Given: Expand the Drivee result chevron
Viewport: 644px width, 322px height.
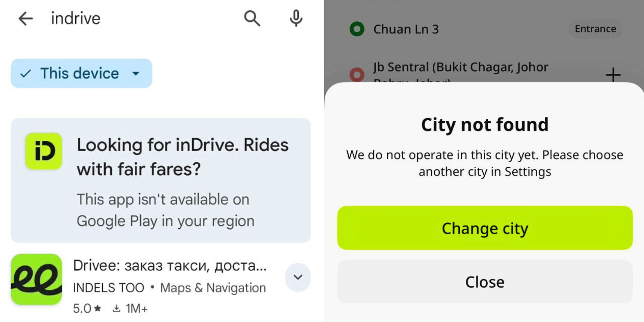Looking at the screenshot, I should (298, 277).
